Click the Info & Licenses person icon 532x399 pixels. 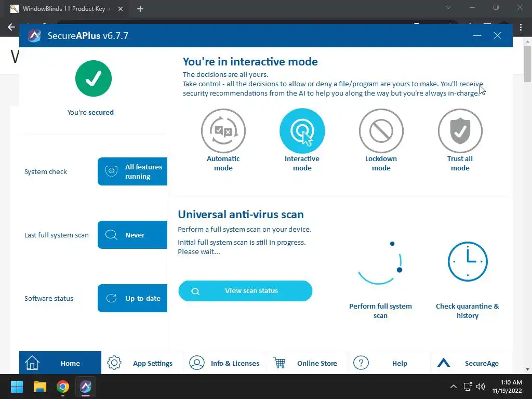[197, 363]
